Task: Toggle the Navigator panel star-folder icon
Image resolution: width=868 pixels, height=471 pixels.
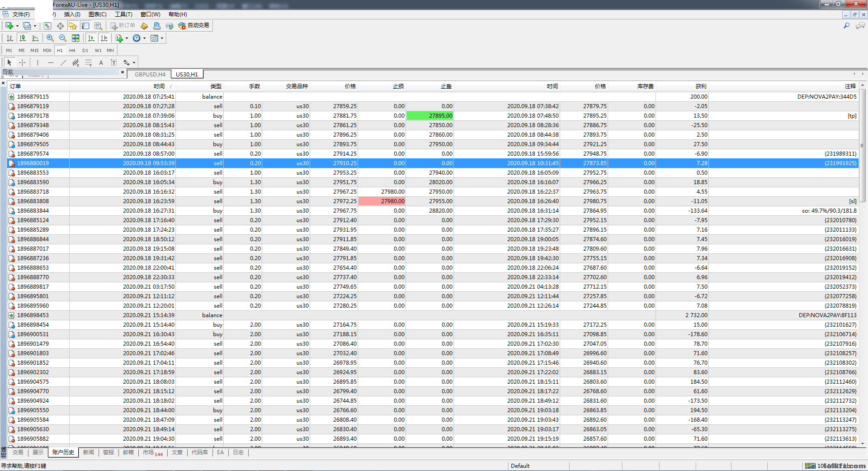Action: click(x=73, y=26)
